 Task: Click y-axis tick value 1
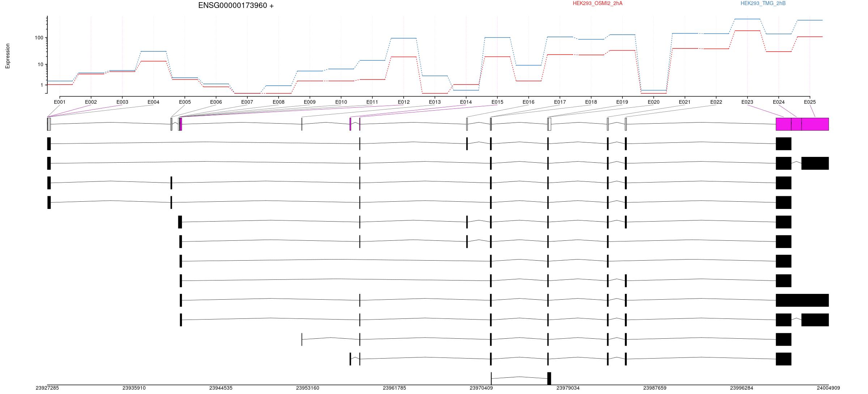pos(42,85)
